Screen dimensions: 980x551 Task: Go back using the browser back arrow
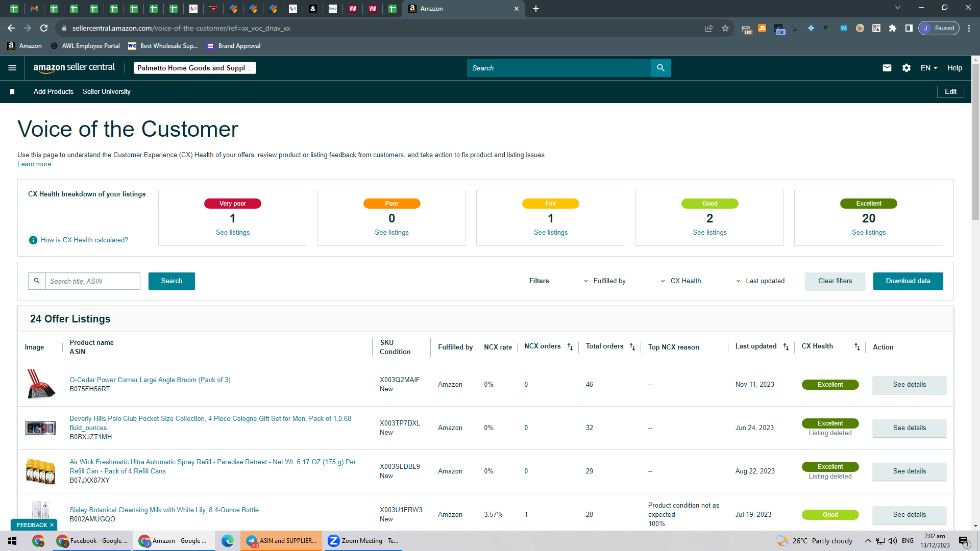[11, 28]
